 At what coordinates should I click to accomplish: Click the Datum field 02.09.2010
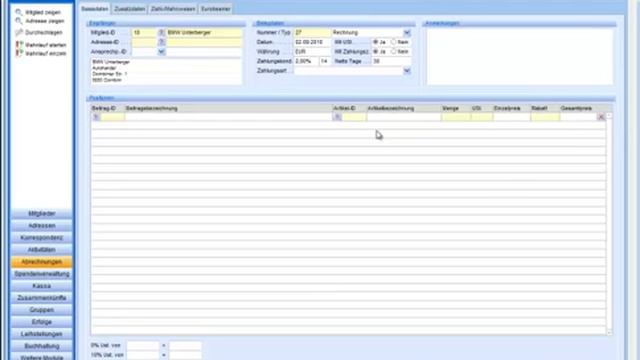click(312, 42)
